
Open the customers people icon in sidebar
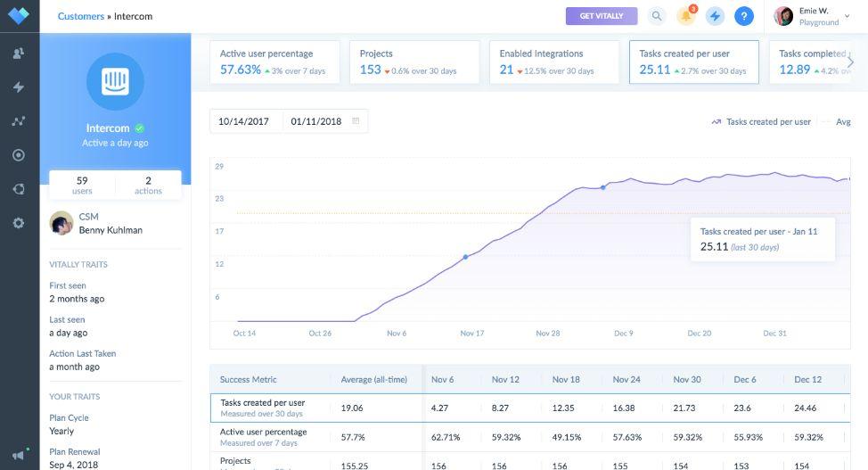(x=18, y=54)
